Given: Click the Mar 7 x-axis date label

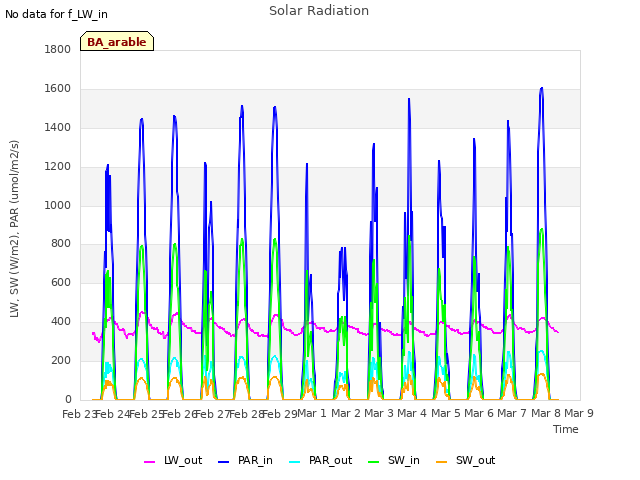Looking at the screenshot, I should 512,413.
